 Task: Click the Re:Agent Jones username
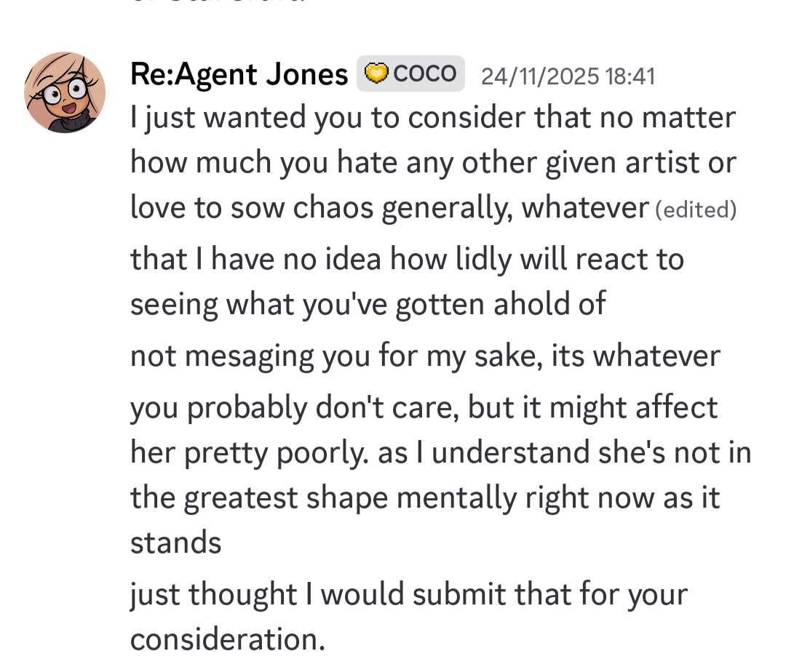click(239, 74)
